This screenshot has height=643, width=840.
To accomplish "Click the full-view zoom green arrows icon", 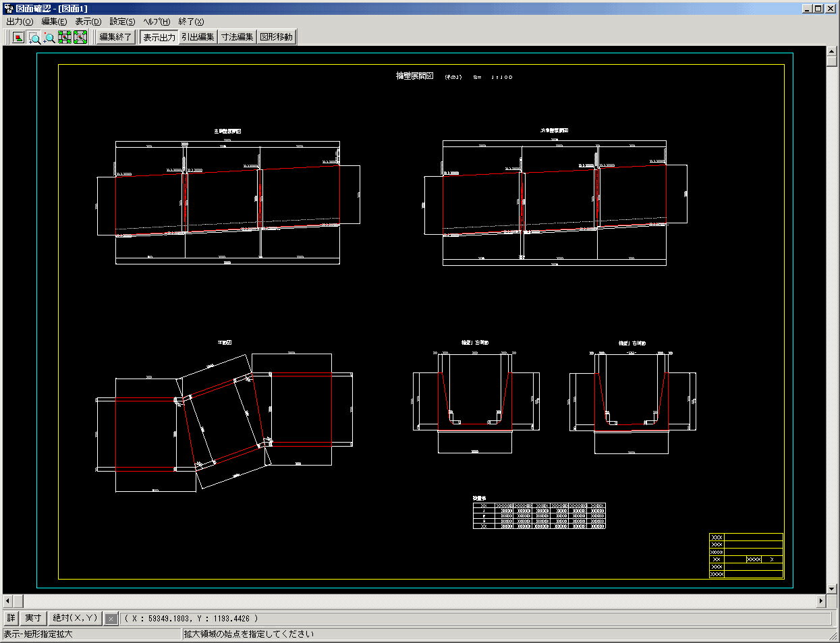I will pos(79,37).
